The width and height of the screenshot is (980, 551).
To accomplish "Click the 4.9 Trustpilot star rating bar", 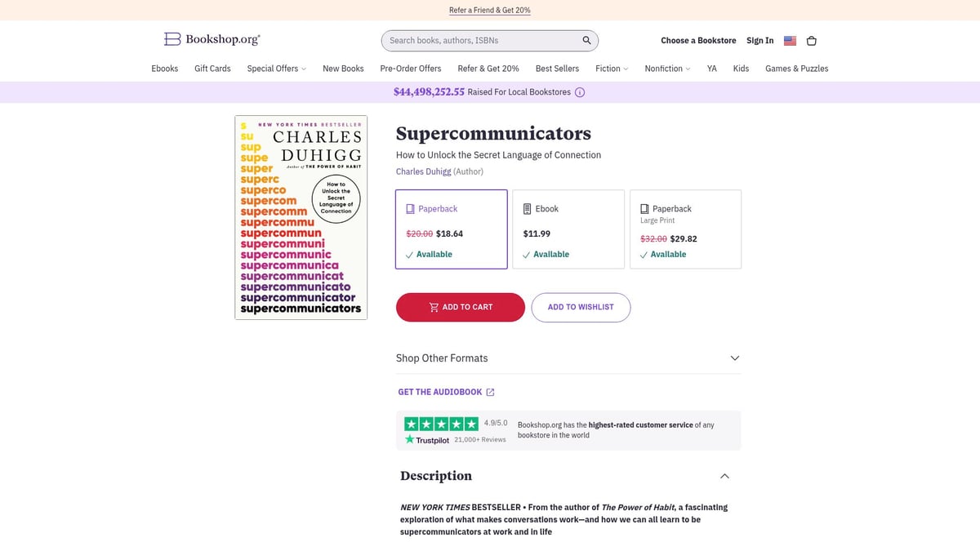I will [440, 423].
